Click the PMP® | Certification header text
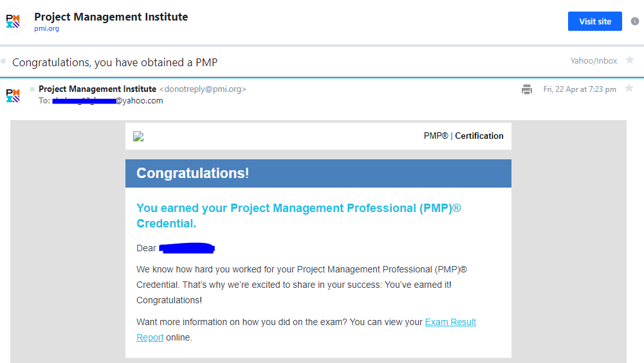 463,136
